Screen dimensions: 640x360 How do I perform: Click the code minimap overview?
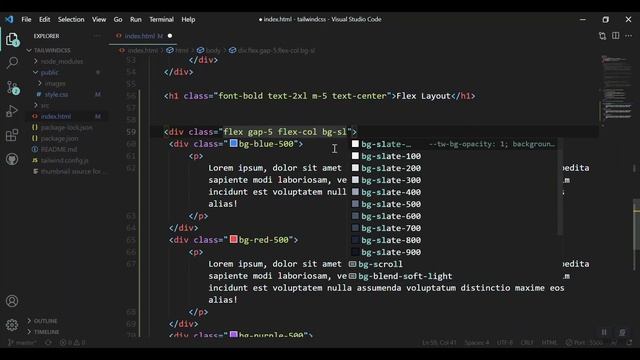pyautogui.click(x=617, y=88)
